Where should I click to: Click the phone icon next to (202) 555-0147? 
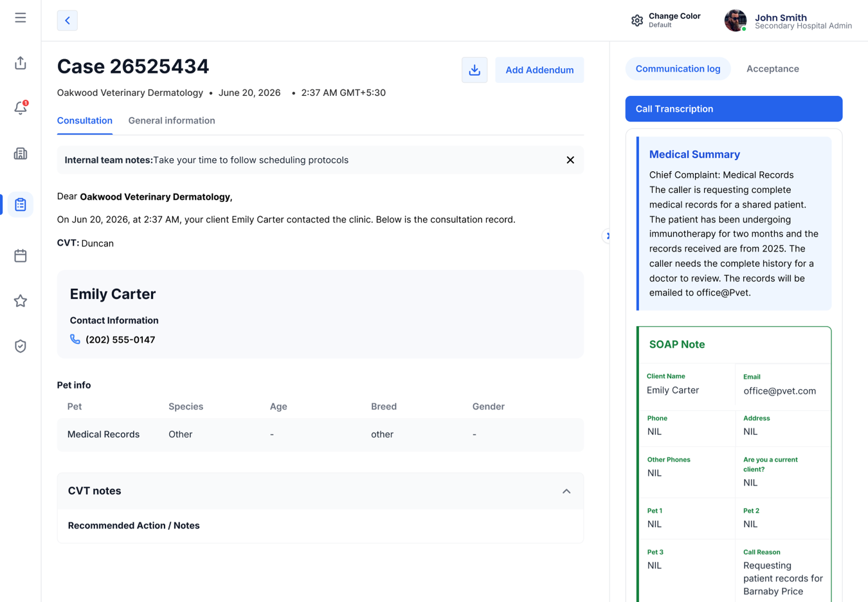click(75, 339)
